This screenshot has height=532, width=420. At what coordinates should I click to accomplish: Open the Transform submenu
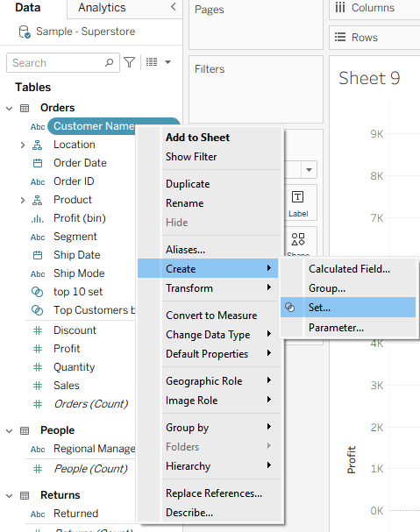(208, 288)
